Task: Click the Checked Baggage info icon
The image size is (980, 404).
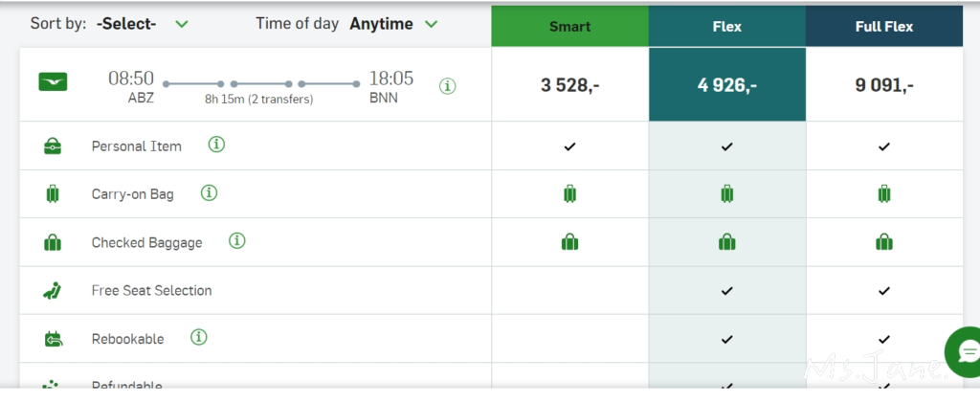Action: pyautogui.click(x=237, y=241)
